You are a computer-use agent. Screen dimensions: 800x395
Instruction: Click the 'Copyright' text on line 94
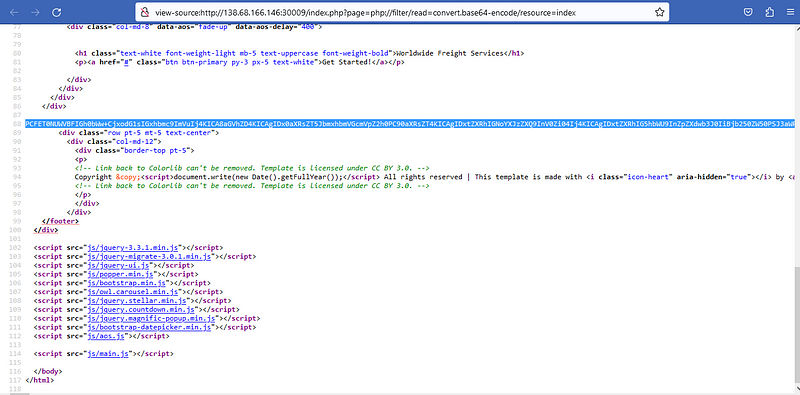pyautogui.click(x=93, y=177)
